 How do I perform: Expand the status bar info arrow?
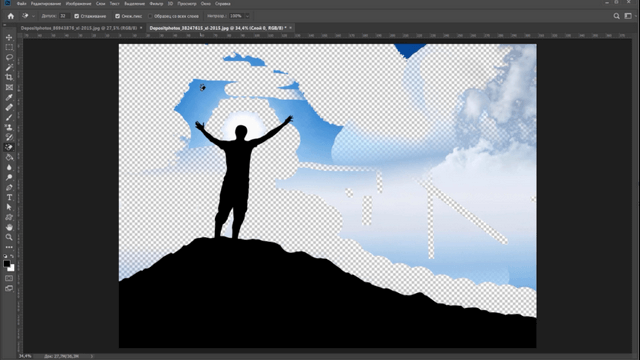[92, 356]
